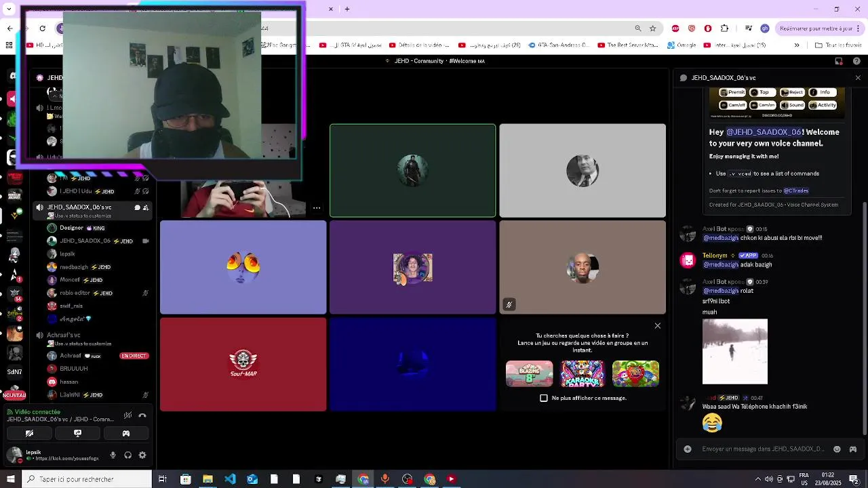Open Visual Studio Code from taskbar

point(230,479)
